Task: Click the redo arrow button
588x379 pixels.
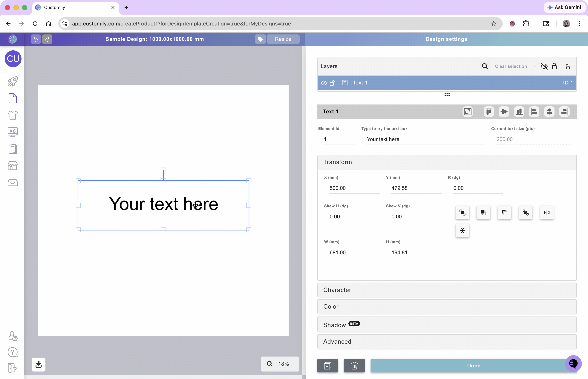Action: [47, 39]
